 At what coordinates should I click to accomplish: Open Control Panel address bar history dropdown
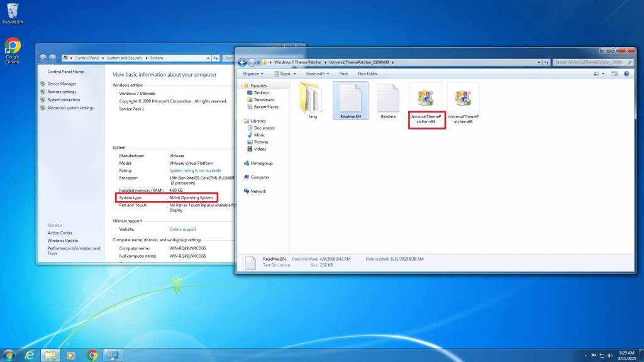tap(208, 58)
